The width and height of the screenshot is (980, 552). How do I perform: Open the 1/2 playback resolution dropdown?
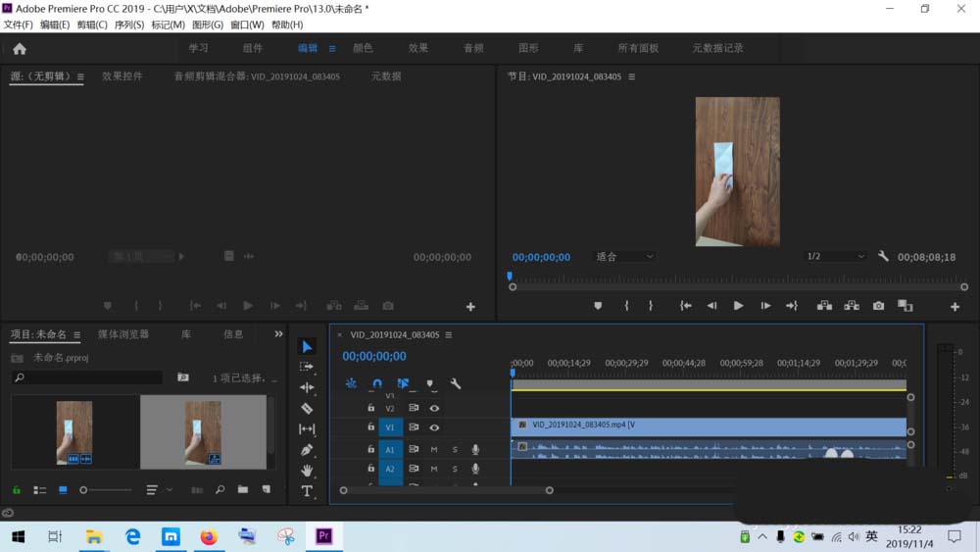[x=835, y=257]
